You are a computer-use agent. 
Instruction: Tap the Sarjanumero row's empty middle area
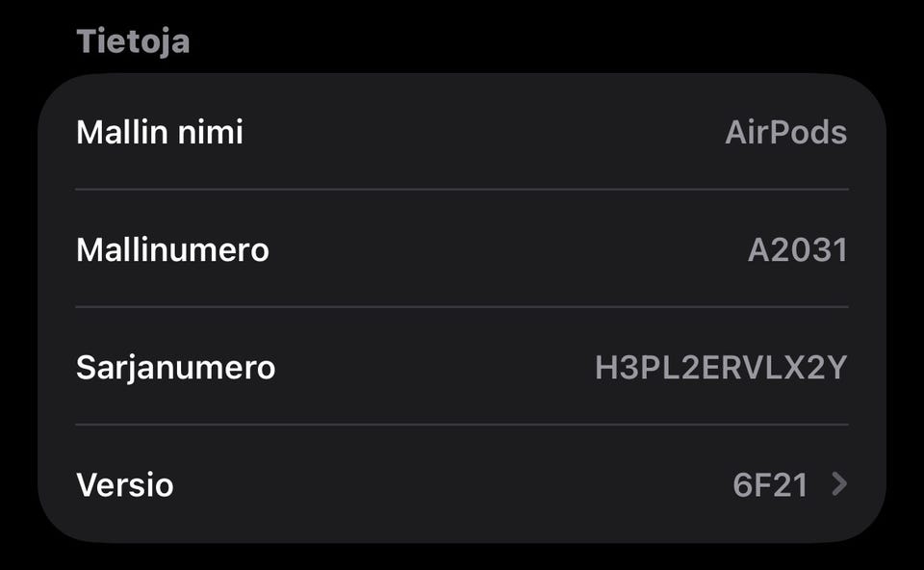tap(433, 368)
